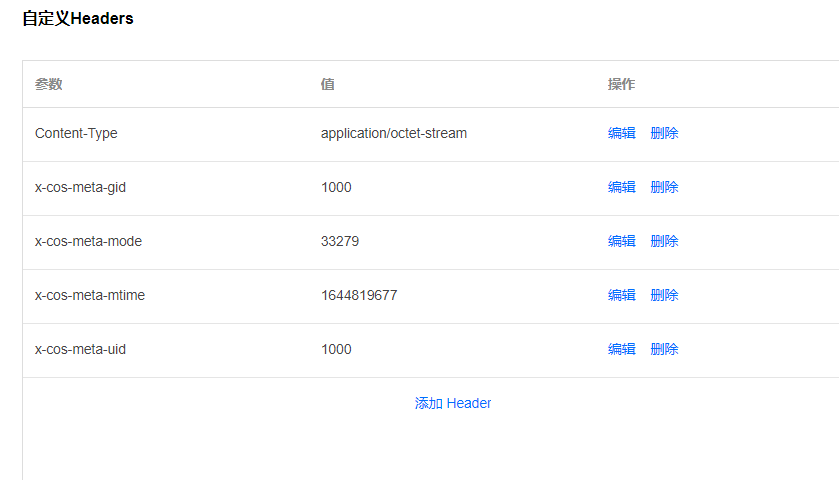Delete the x-cos-meta-mtime header
This screenshot has width=839, height=480.
[x=664, y=295]
